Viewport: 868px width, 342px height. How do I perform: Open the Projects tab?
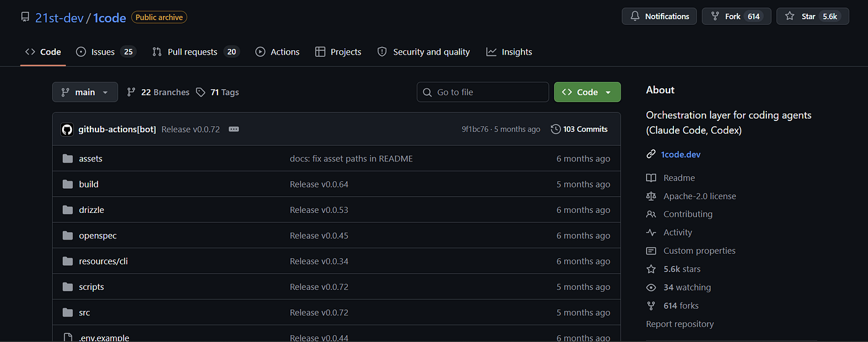338,52
